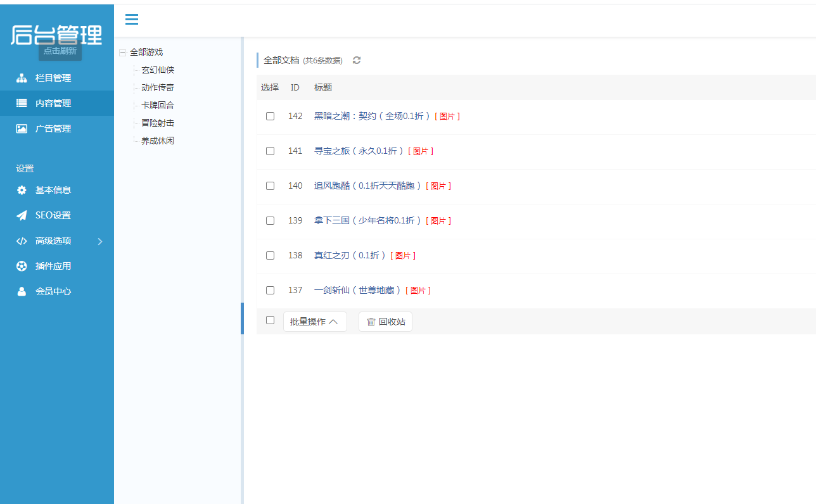Viewport: 816px width, 504px height.
Task: Click ID number 142
Action: click(x=295, y=116)
